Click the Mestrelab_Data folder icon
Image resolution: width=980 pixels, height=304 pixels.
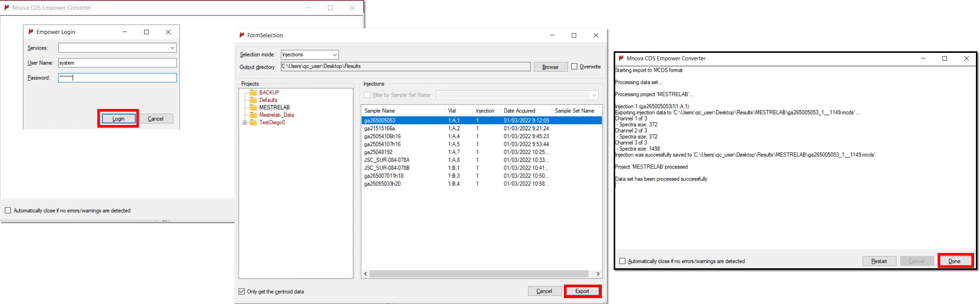253,115
